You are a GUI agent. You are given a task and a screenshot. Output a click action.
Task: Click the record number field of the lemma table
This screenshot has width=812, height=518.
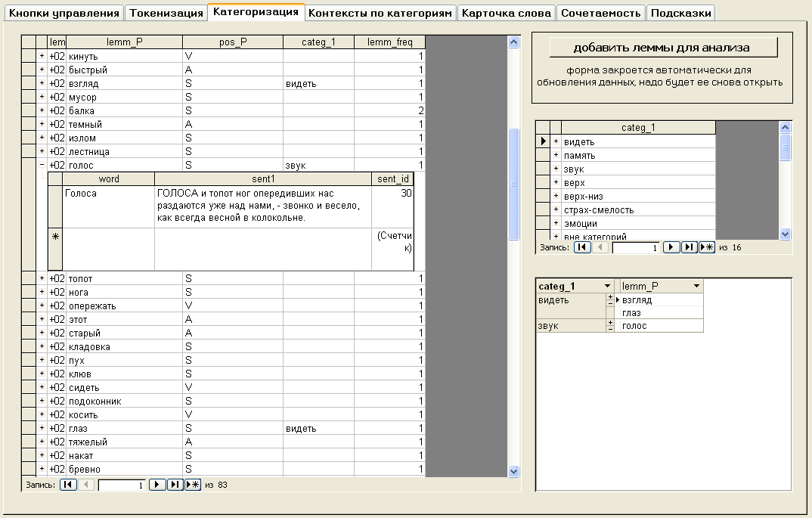121,485
